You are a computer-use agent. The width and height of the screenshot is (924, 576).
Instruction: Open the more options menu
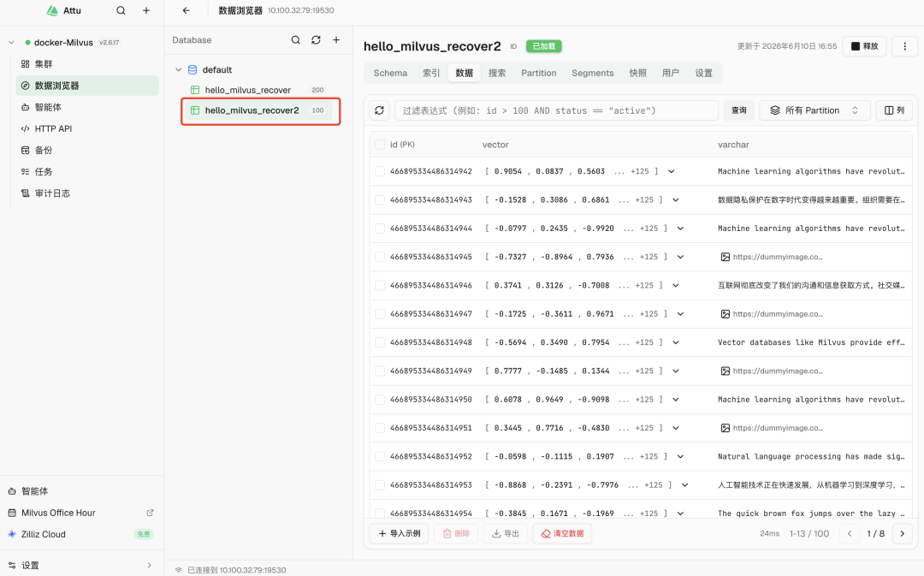pyautogui.click(x=905, y=46)
